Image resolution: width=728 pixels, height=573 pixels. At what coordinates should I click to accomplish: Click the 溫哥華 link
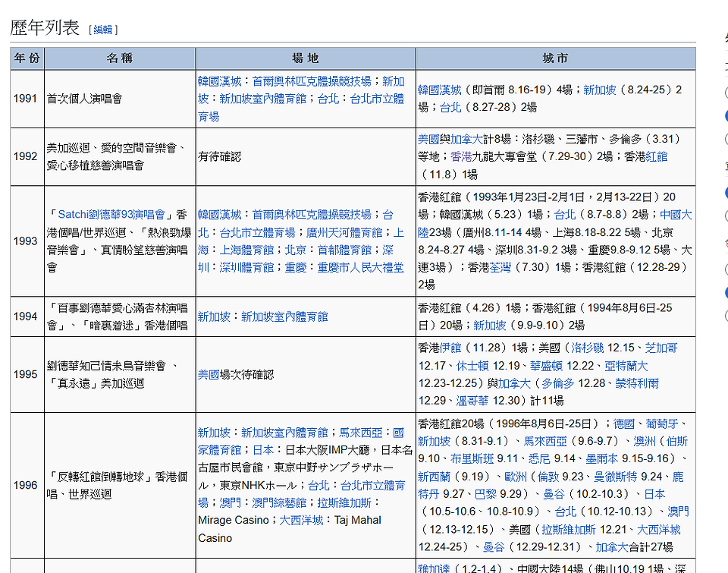[x=472, y=401]
